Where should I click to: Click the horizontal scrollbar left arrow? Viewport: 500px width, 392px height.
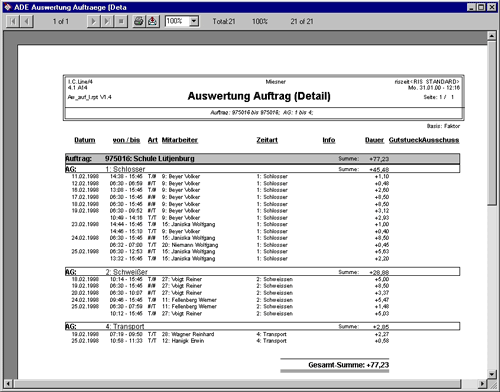8,384
